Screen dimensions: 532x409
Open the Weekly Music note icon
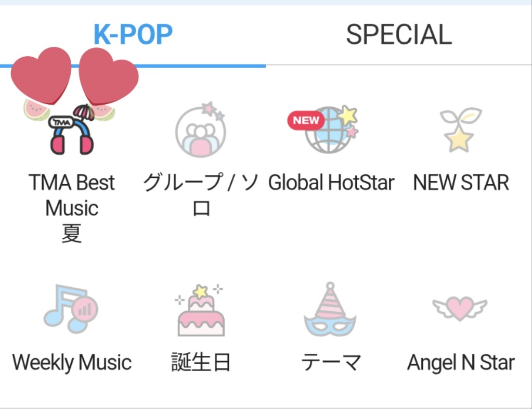pos(71,309)
